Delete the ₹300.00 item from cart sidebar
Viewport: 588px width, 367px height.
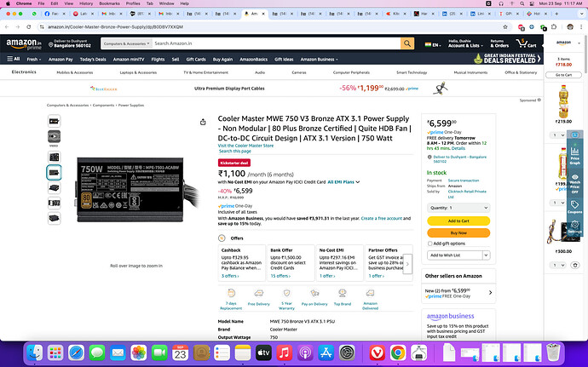tap(575, 265)
